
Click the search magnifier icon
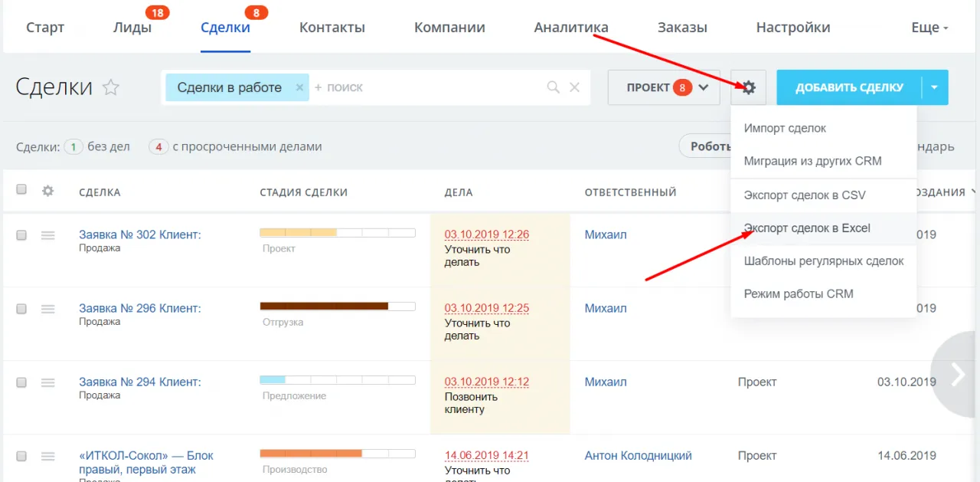(553, 87)
